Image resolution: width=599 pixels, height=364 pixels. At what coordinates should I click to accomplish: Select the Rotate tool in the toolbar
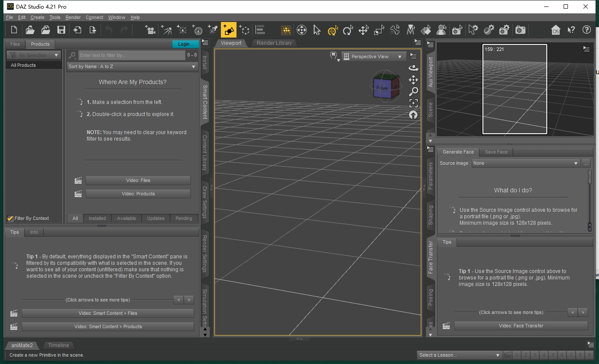347,30
